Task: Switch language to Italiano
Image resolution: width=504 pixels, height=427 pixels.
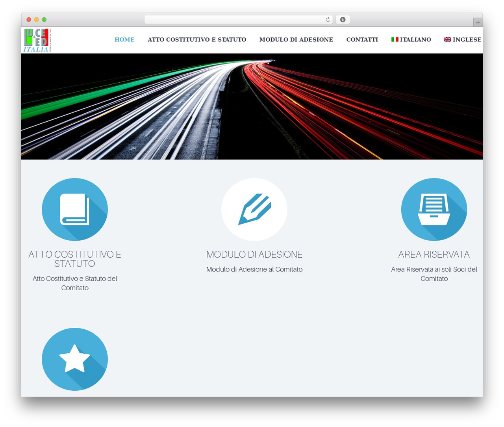Action: (x=411, y=39)
